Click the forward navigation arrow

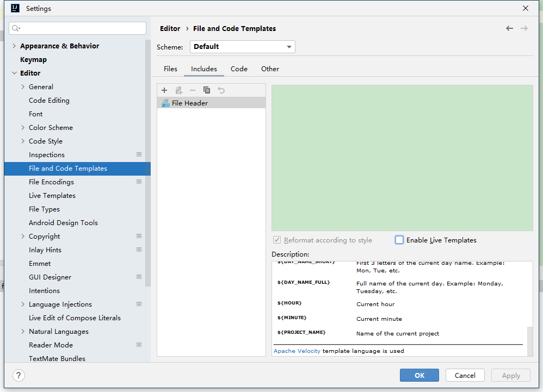[525, 28]
